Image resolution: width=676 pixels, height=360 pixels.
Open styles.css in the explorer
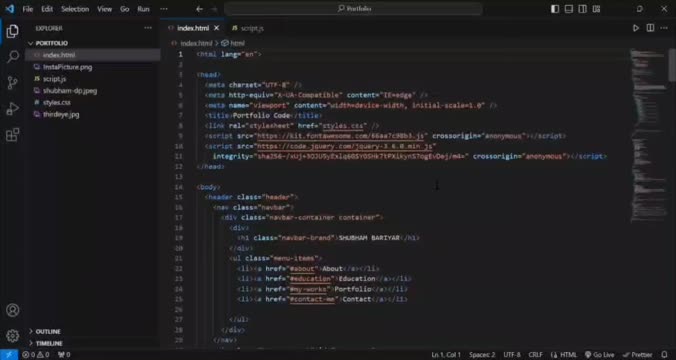[x=56, y=103]
